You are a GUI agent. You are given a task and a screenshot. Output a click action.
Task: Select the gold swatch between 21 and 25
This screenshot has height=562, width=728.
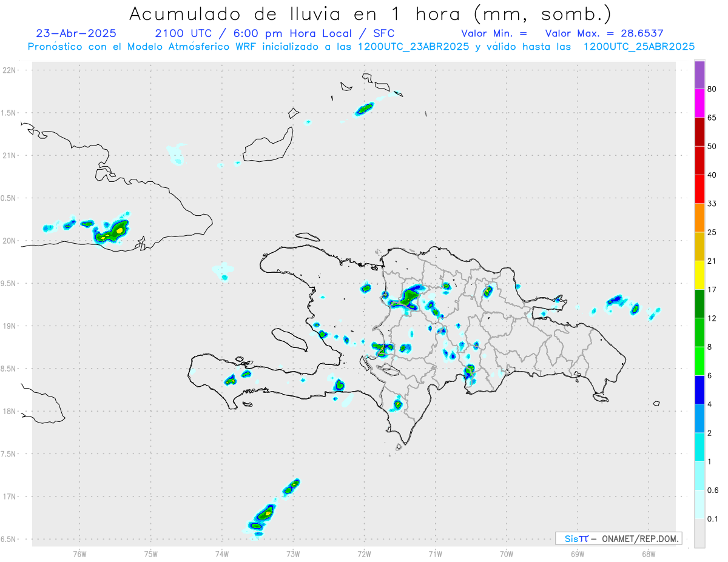click(699, 246)
